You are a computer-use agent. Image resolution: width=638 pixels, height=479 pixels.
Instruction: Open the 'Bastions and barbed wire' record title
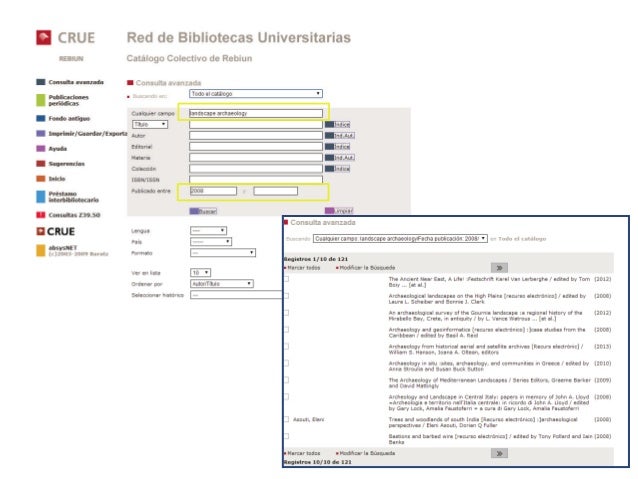pyautogui.click(x=491, y=439)
